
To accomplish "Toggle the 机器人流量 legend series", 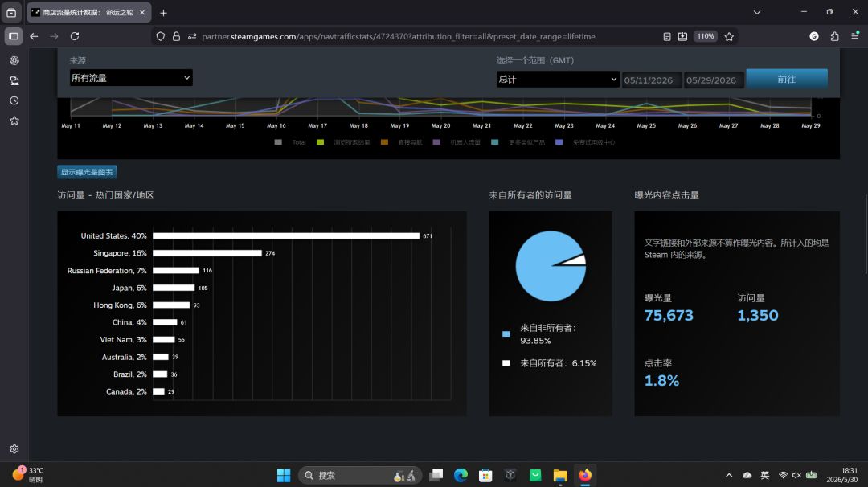I will pos(457,142).
